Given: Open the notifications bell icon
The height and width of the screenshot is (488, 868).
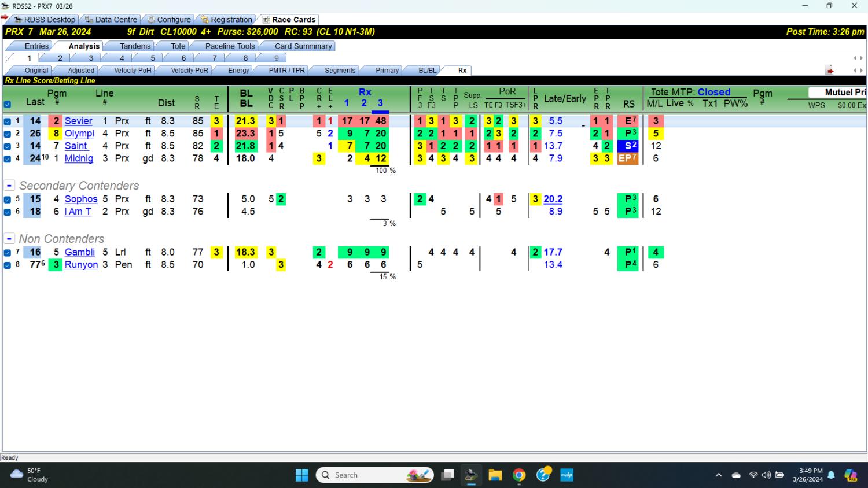Looking at the screenshot, I should pyautogui.click(x=831, y=475).
